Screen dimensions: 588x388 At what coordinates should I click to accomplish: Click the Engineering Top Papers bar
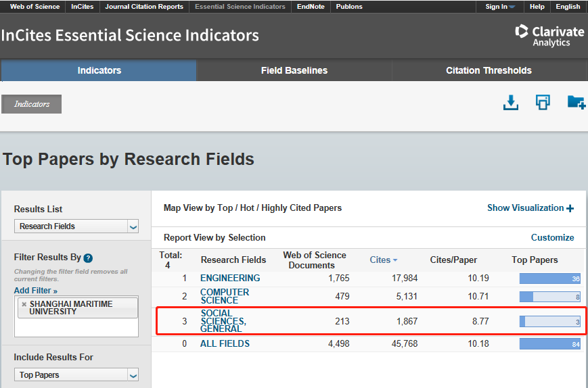[549, 278]
